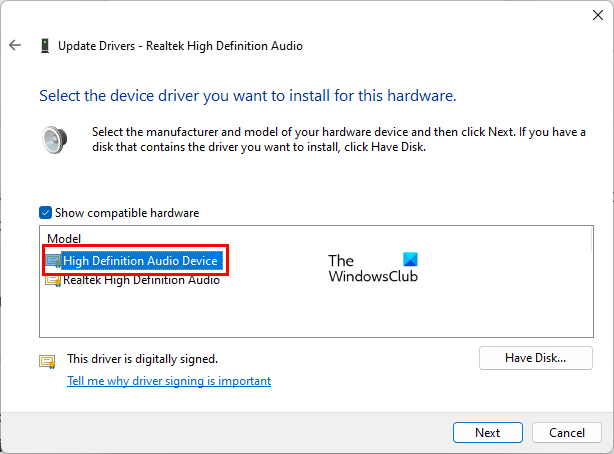Click the High Definition Audio Device driver icon

coord(53,261)
